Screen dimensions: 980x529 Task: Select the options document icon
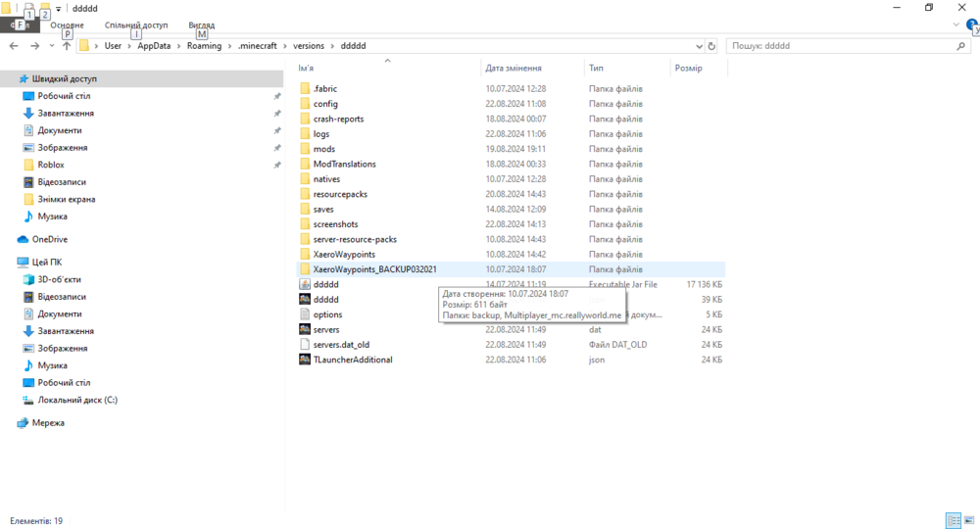[305, 314]
